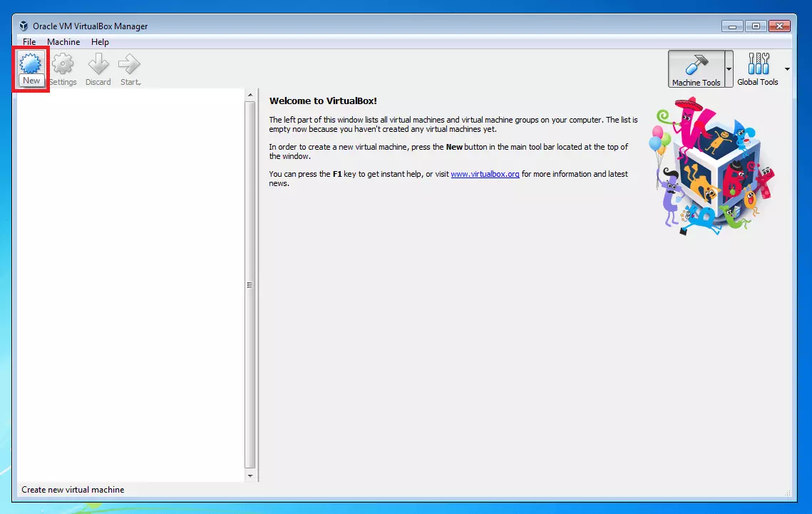Click the machine list scrollbar down arrow

click(x=250, y=476)
